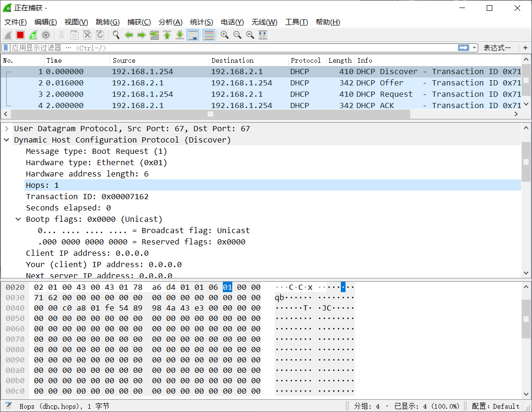Toggle auto scroll during live capture

pos(193,35)
